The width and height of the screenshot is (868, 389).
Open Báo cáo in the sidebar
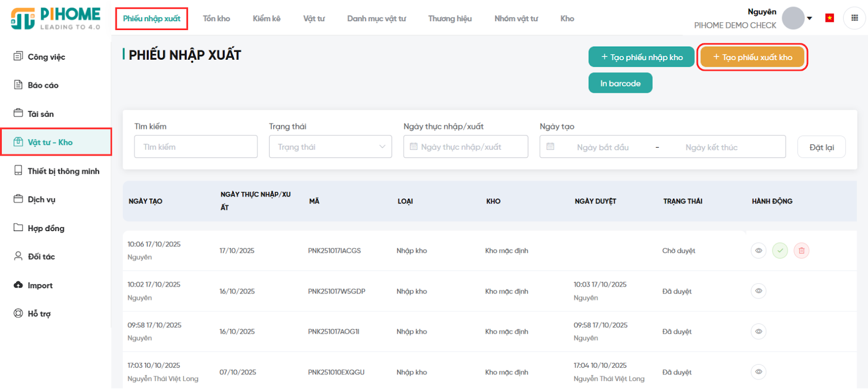[x=43, y=85]
